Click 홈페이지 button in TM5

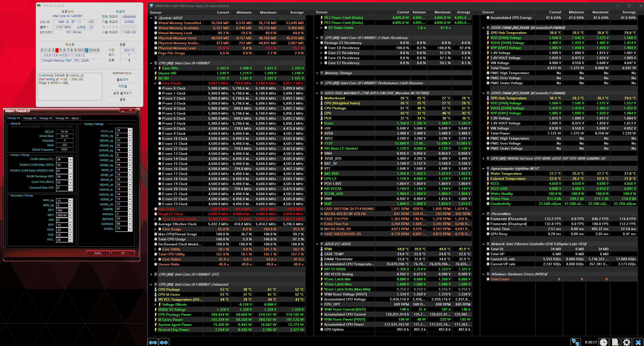click(x=122, y=80)
